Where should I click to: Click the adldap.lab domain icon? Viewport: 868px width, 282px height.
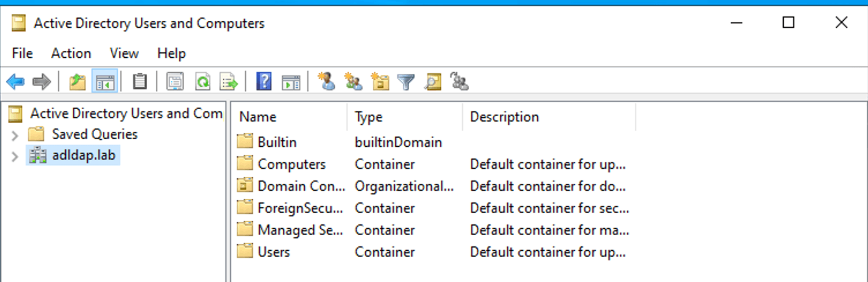tap(38, 155)
